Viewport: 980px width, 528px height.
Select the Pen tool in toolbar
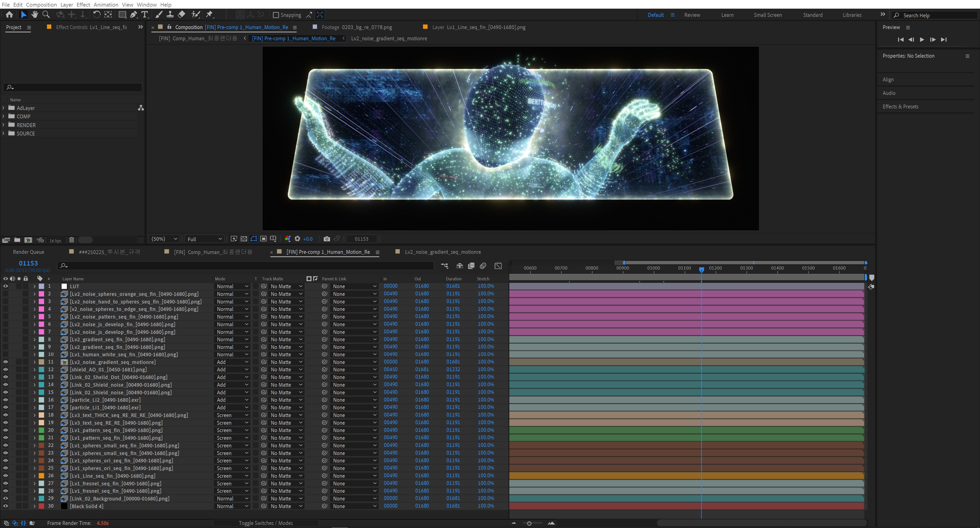[x=134, y=15]
